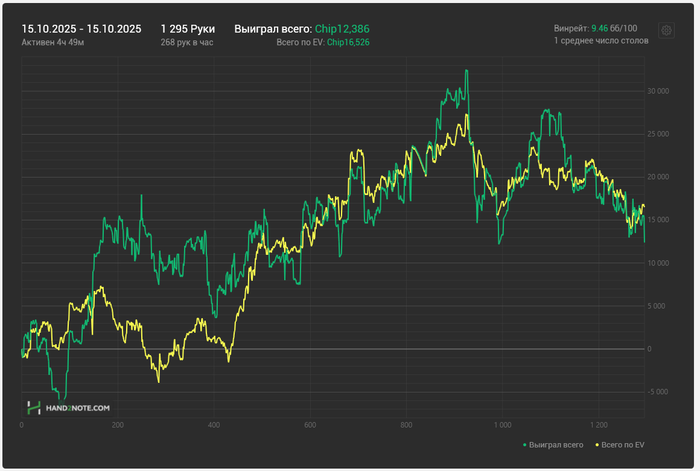The width and height of the screenshot is (700, 471).
Task: Click the '15 000' vertical axis label
Action: tap(658, 220)
